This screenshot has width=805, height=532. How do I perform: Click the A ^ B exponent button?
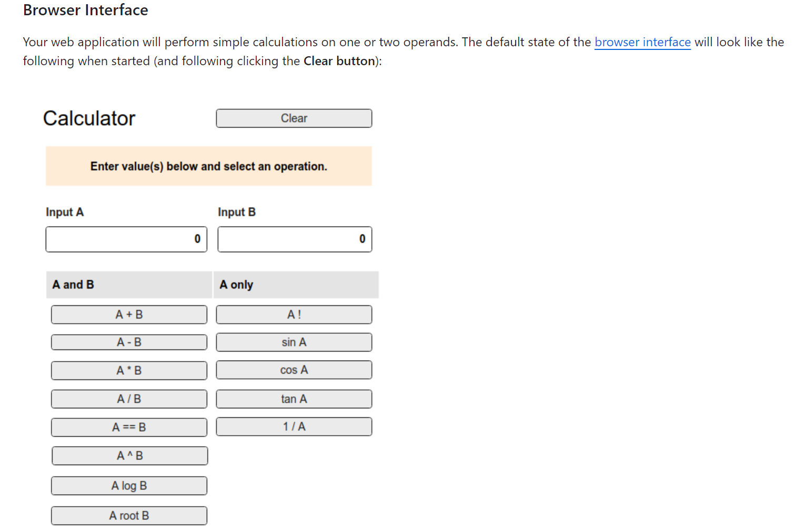coord(129,455)
